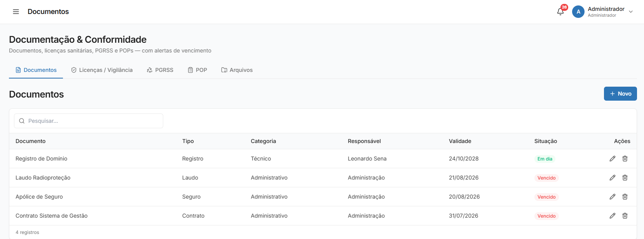Delete Laudo Radioproteção with trash icon
Image resolution: width=644 pixels, height=239 pixels.
625,178
